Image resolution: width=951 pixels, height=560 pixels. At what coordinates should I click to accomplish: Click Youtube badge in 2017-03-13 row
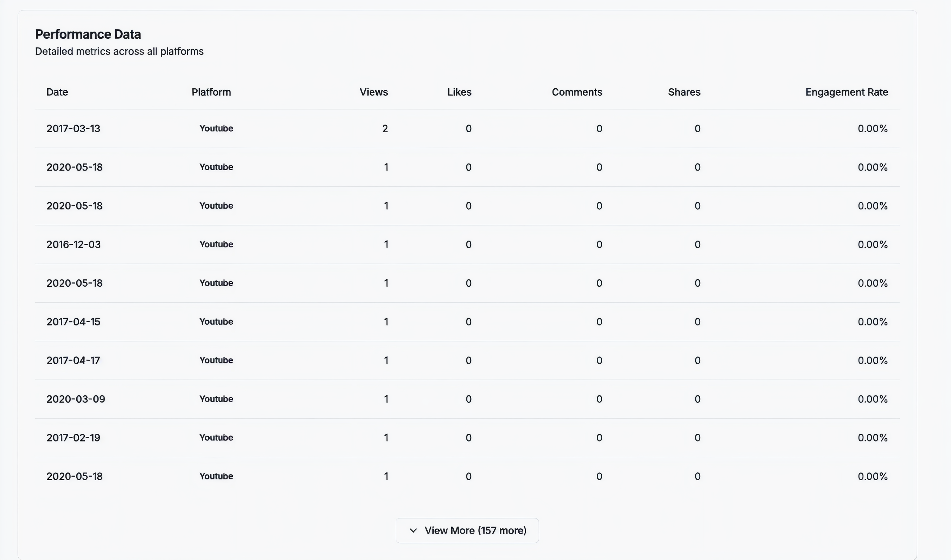click(x=216, y=129)
